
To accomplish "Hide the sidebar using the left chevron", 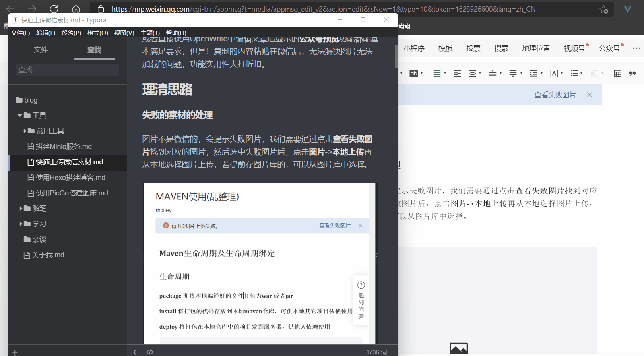I will pos(135,352).
